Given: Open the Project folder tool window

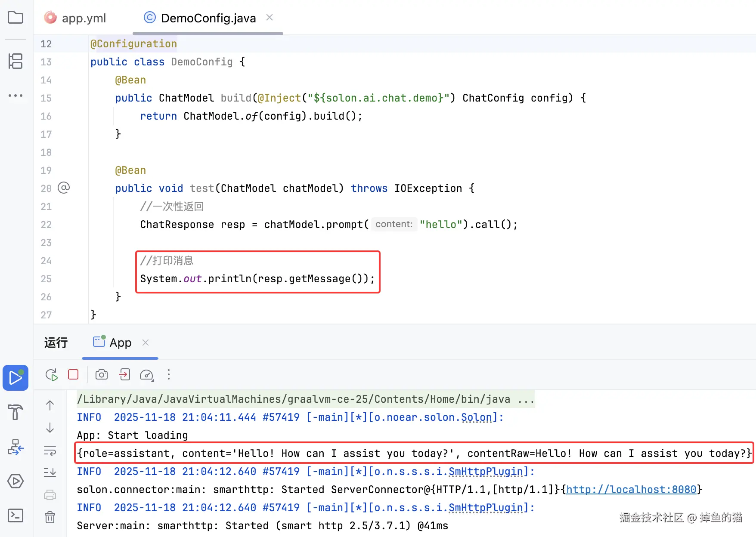Looking at the screenshot, I should click(x=15, y=18).
